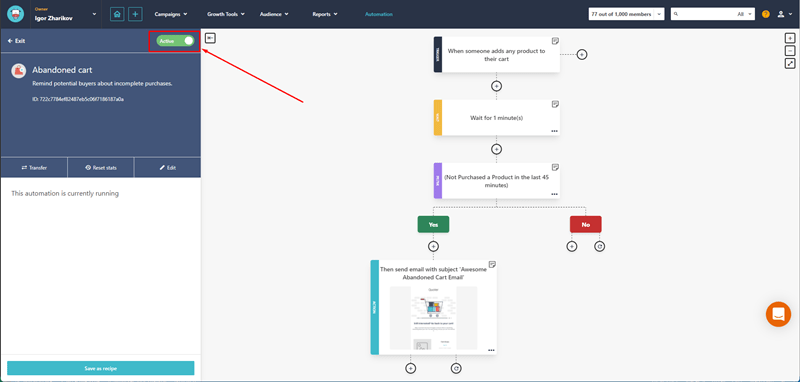Click 'This automation is currently running' text
The image size is (800, 382).
(x=65, y=194)
